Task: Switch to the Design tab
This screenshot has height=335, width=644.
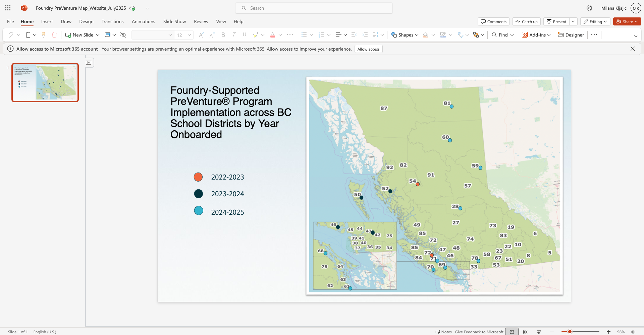Action: point(86,21)
